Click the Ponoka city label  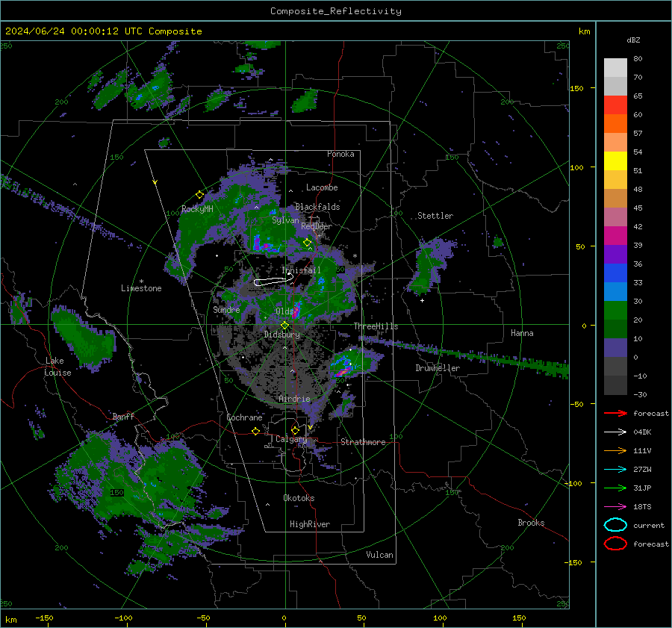click(x=340, y=154)
